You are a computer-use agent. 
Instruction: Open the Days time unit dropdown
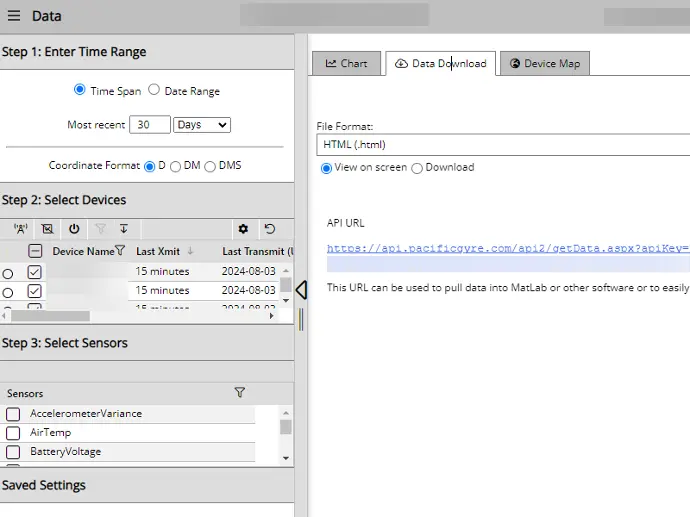[x=202, y=125]
